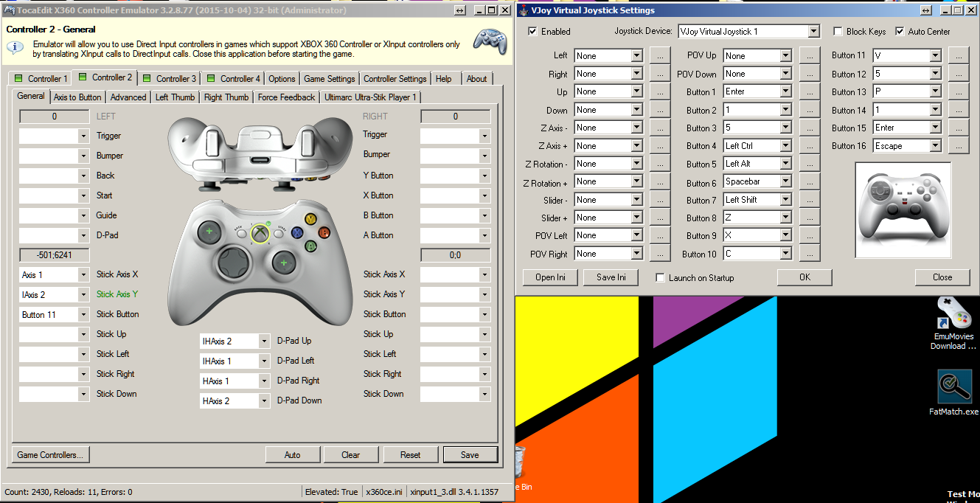Open browse button for VJoy Button 16

pyautogui.click(x=958, y=146)
